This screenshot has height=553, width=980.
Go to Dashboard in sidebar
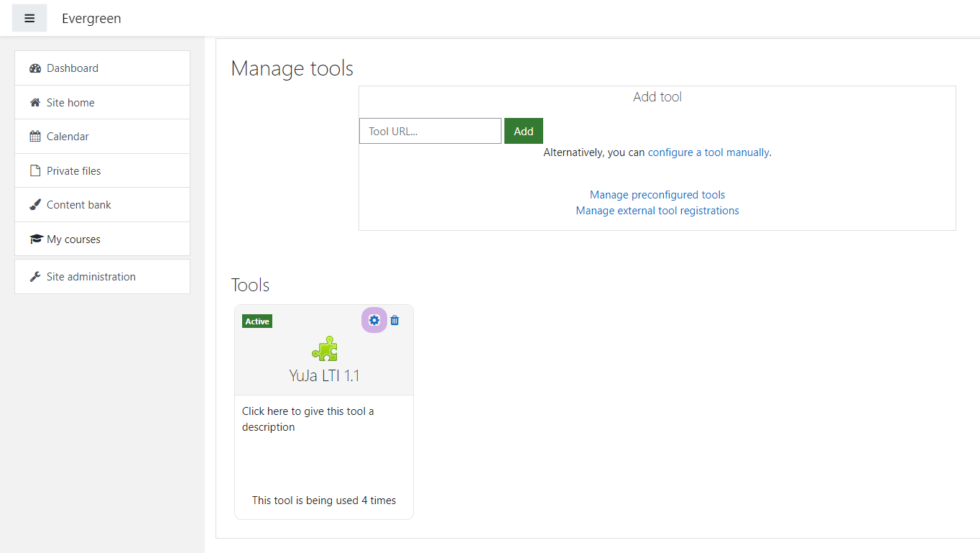(x=102, y=68)
